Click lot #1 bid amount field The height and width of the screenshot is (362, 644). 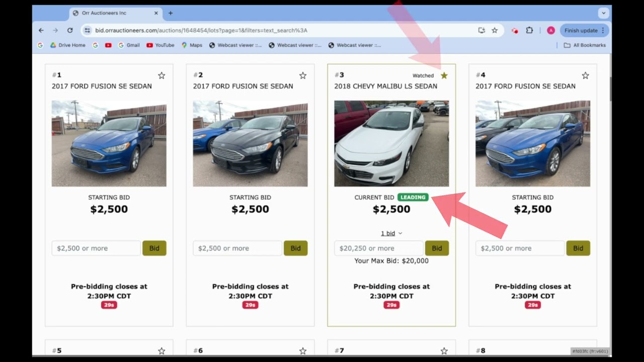coord(96,248)
